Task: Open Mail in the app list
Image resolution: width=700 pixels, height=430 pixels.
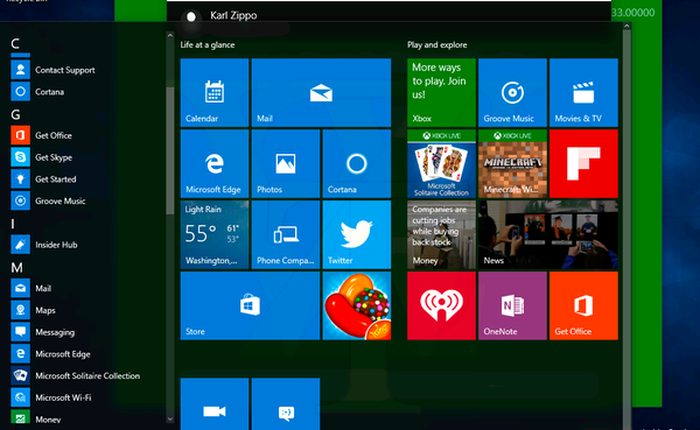Action: (x=32, y=288)
